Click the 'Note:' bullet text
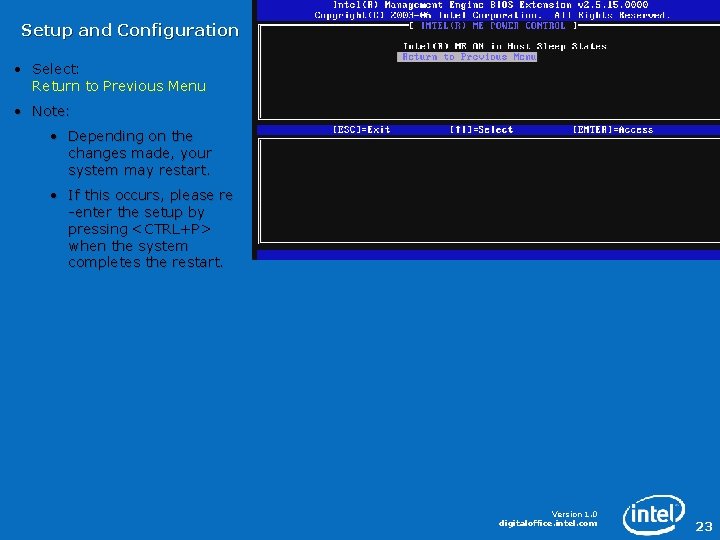This screenshot has height=540, width=720. (x=51, y=111)
